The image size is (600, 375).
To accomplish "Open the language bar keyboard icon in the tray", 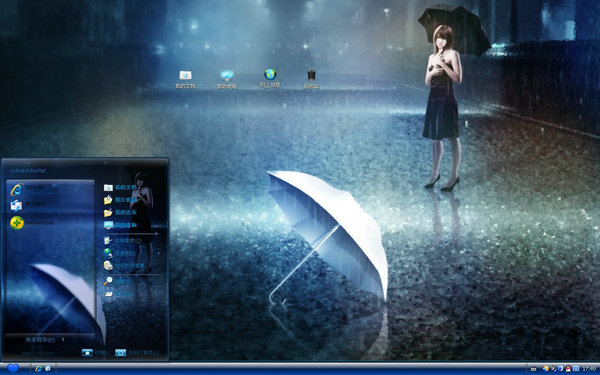I will 533,369.
